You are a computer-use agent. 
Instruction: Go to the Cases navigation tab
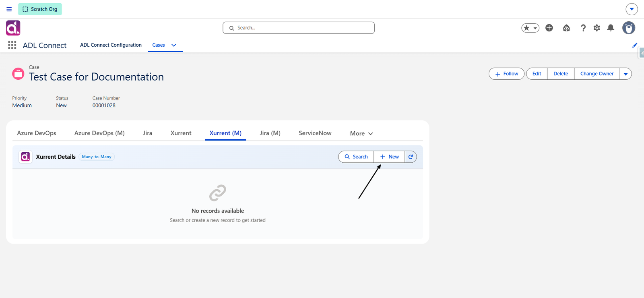click(159, 45)
